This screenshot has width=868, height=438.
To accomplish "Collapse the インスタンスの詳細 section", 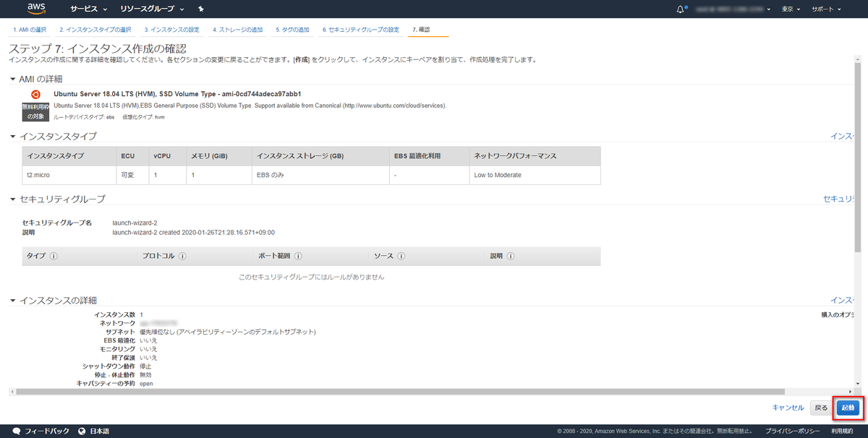I will pos(13,300).
